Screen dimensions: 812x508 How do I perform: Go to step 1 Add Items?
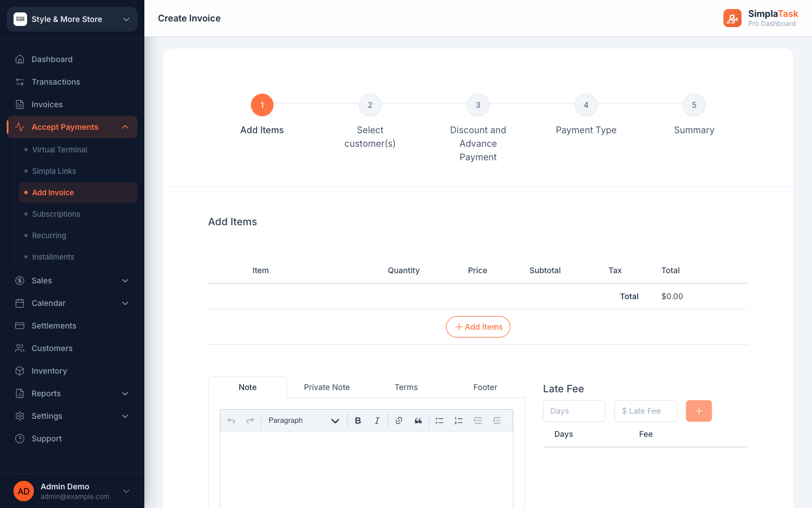click(x=262, y=105)
